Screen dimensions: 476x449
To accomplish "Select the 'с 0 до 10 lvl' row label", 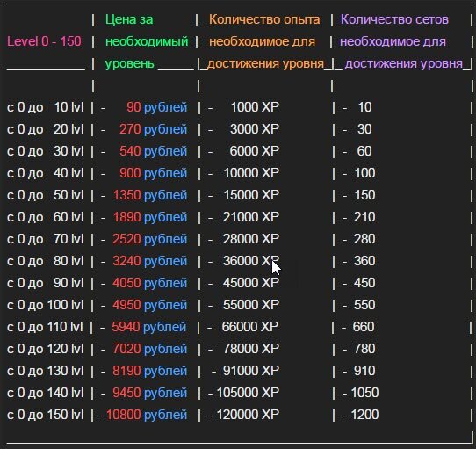I will pos(46,107).
